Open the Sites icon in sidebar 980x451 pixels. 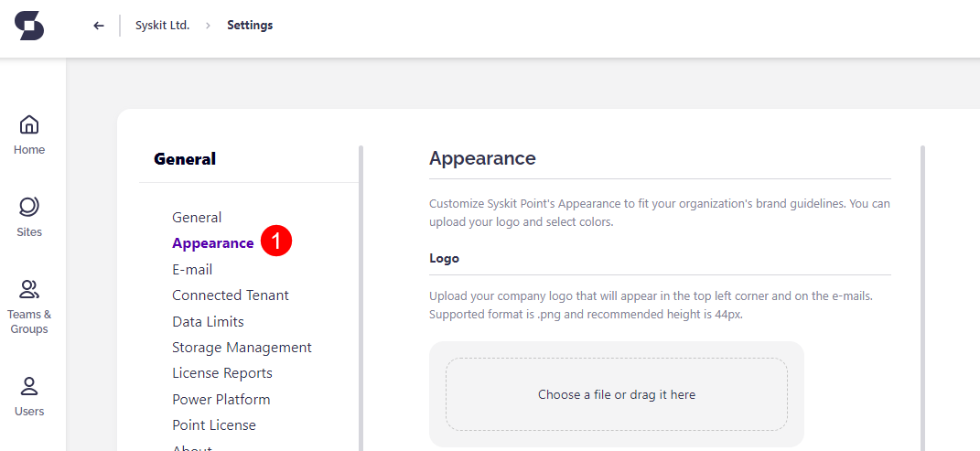[x=29, y=207]
